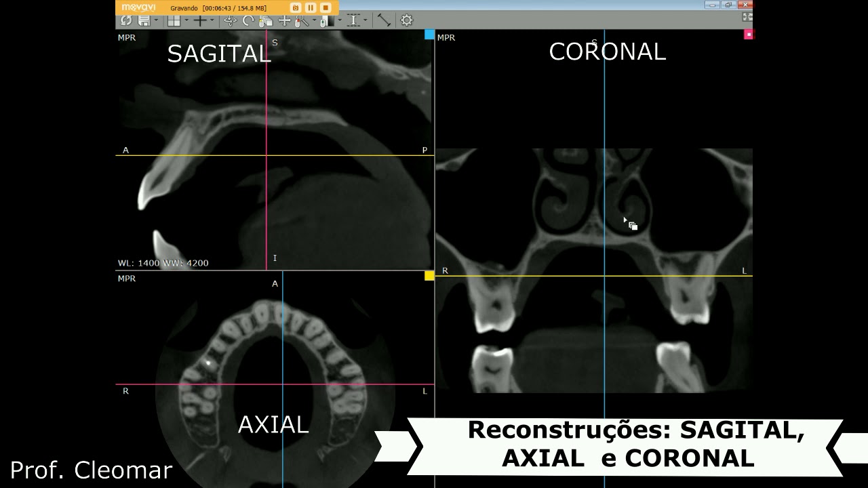Click the WL: 1400 WW: 4200 readout

point(163,263)
